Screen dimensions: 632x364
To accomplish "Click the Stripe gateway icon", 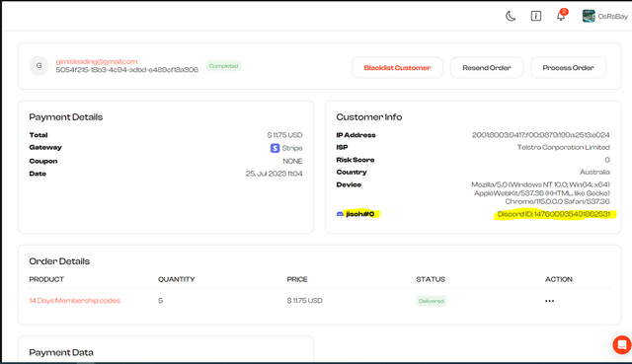I will (275, 148).
